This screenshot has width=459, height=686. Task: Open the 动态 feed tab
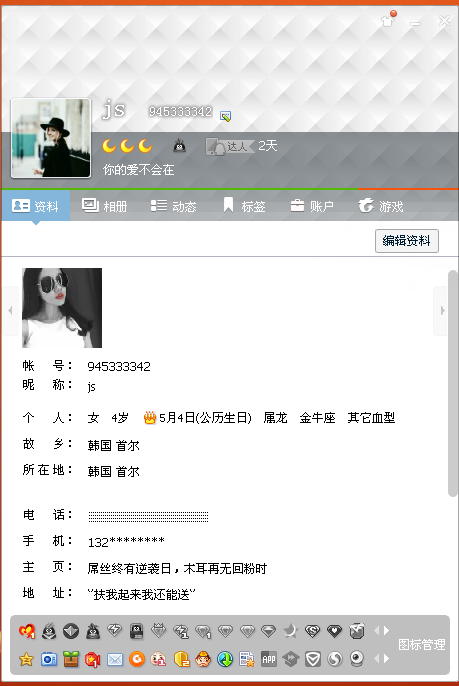[173, 206]
